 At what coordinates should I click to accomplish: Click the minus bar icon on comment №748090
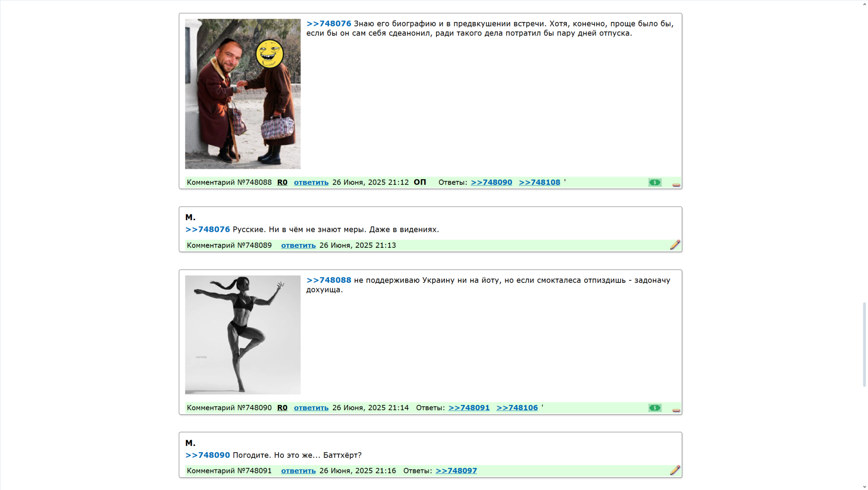tap(676, 410)
